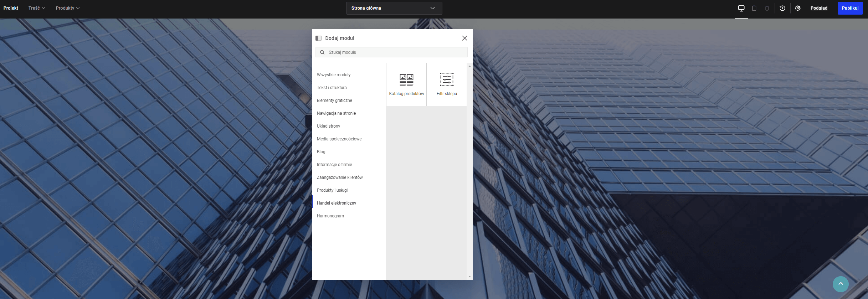868x299 pixels.
Task: Click the search magnifier icon
Action: click(x=322, y=52)
